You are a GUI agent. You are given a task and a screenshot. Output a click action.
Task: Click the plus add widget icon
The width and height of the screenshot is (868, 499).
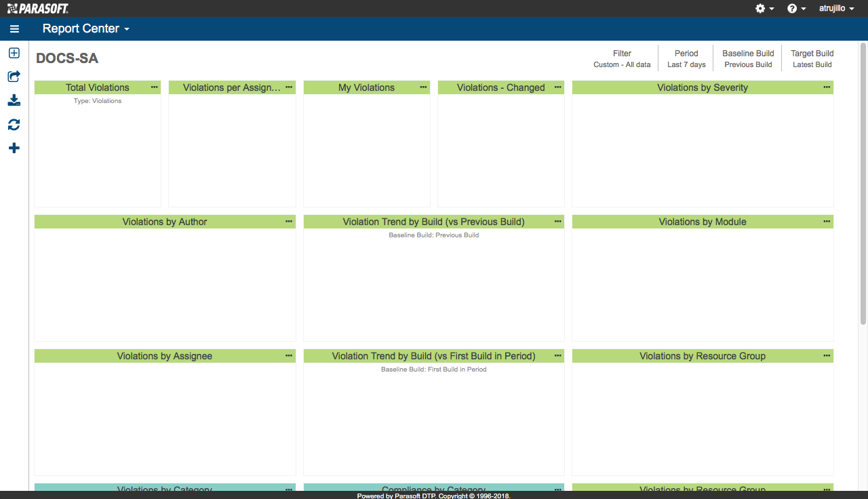[14, 148]
